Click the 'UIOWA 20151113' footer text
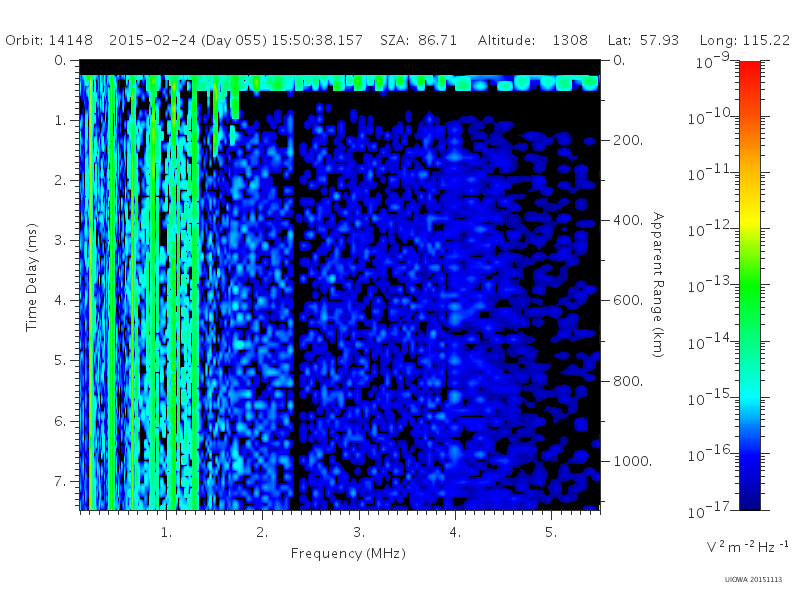800x600 pixels. point(753,580)
